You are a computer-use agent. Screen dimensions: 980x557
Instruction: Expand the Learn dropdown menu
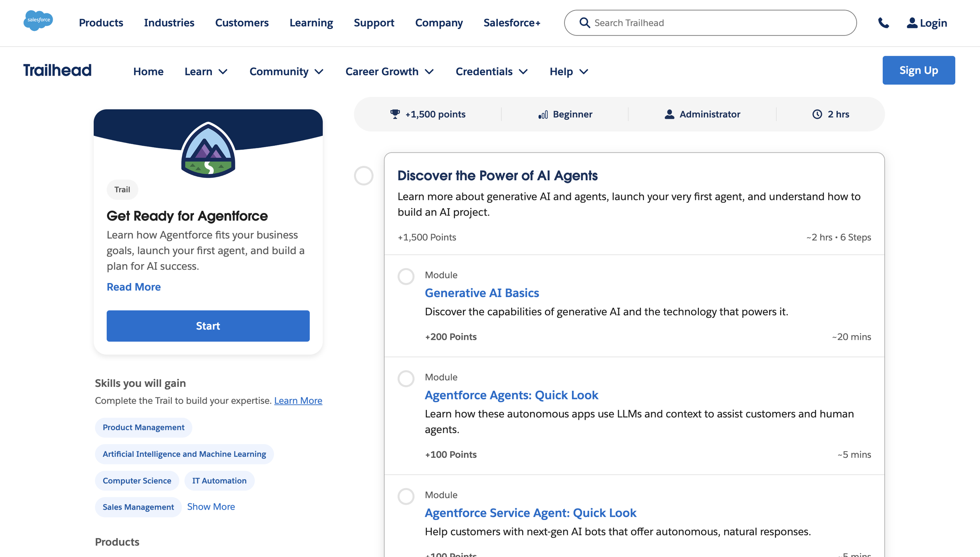click(206, 71)
